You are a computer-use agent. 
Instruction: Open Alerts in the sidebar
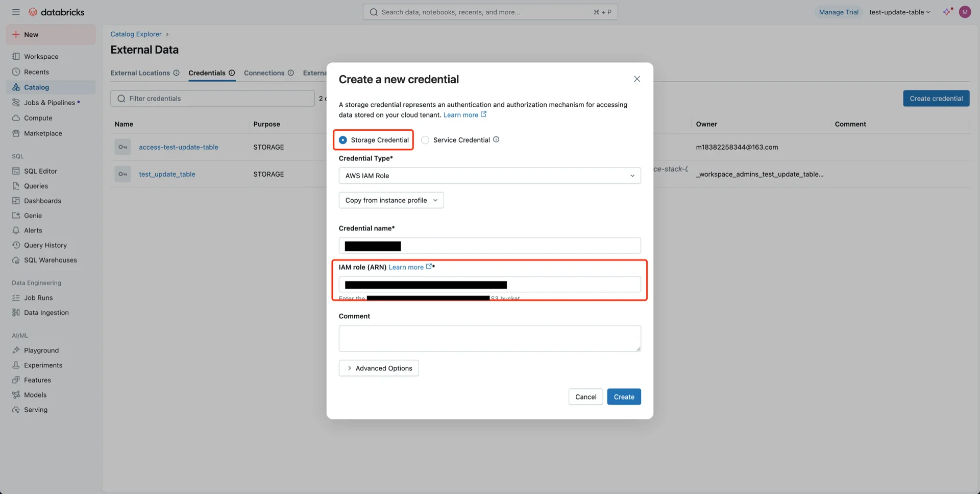[x=51, y=230]
